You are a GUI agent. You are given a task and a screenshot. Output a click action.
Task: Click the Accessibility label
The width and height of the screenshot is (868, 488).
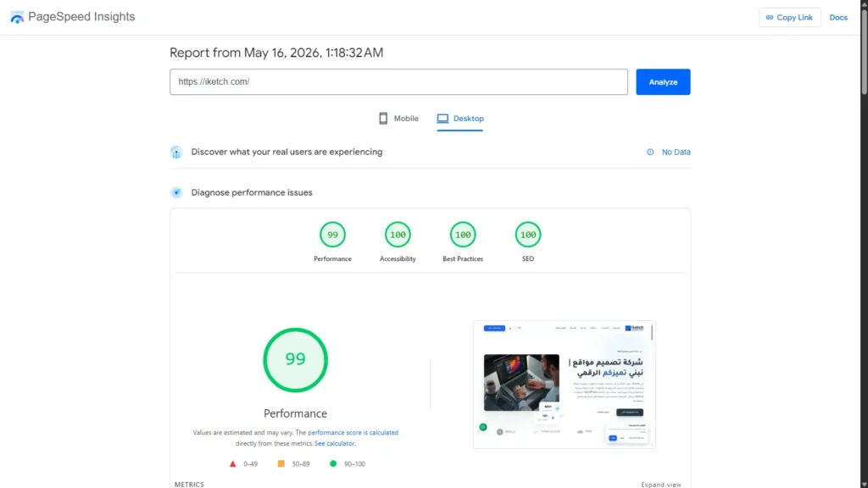tap(398, 259)
